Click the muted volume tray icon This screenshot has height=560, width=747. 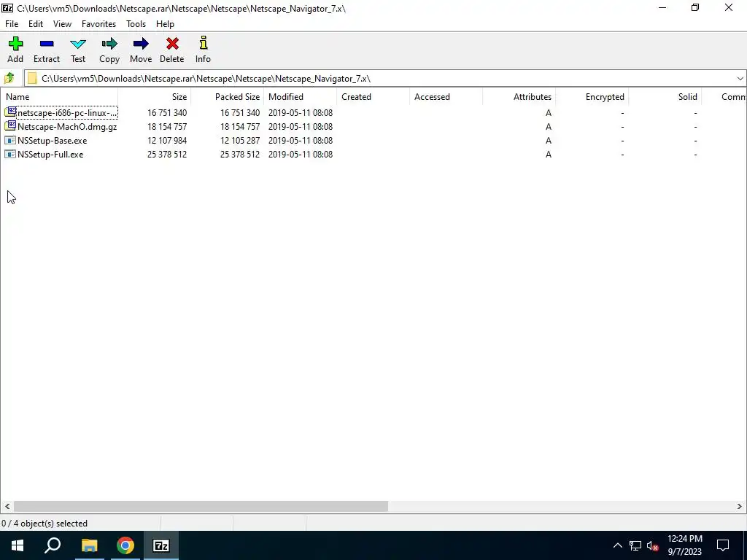coord(653,545)
